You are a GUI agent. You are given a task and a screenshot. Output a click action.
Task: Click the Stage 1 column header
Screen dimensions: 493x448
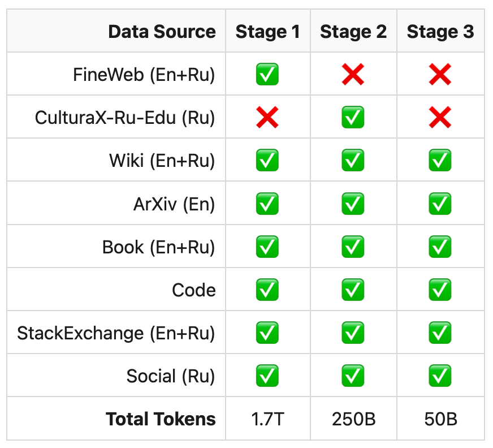point(267,32)
